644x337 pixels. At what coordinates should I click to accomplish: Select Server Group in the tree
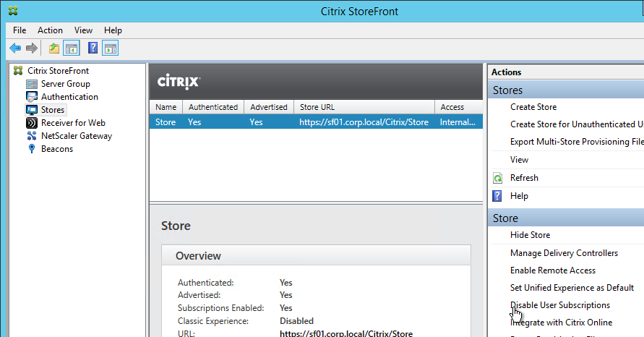coord(65,84)
